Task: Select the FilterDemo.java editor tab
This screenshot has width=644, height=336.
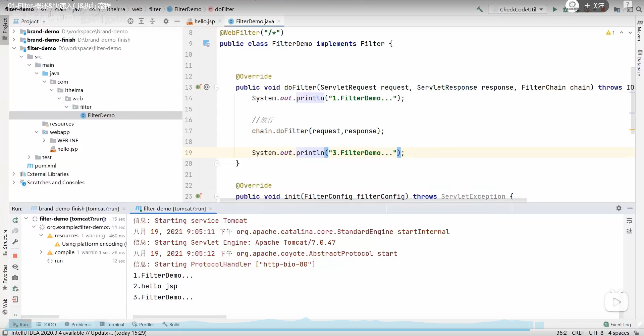Action: click(254, 21)
